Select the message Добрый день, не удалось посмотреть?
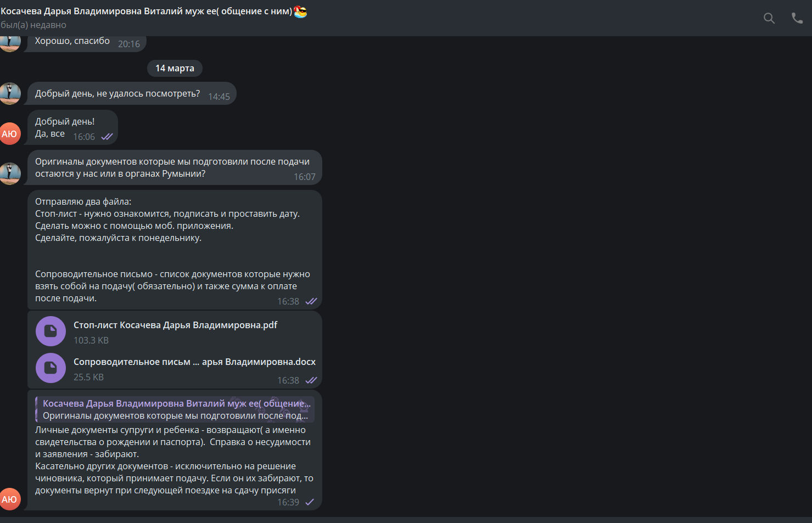This screenshot has width=812, height=523. coord(132,93)
